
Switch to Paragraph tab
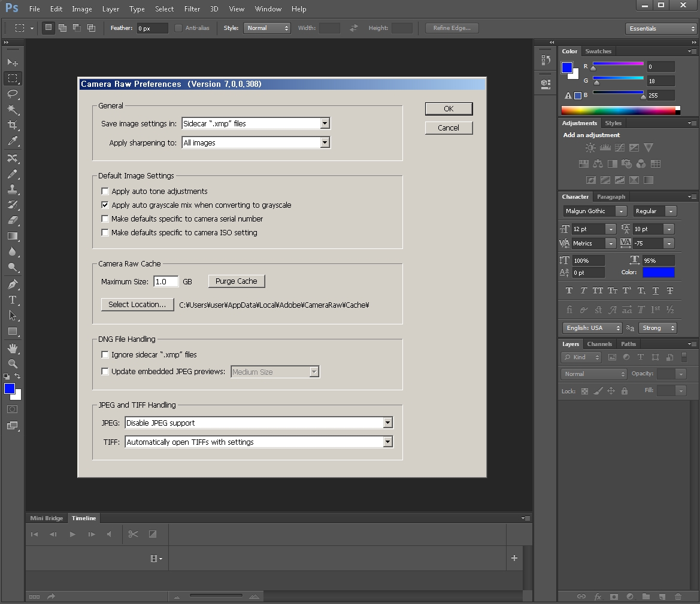click(611, 197)
